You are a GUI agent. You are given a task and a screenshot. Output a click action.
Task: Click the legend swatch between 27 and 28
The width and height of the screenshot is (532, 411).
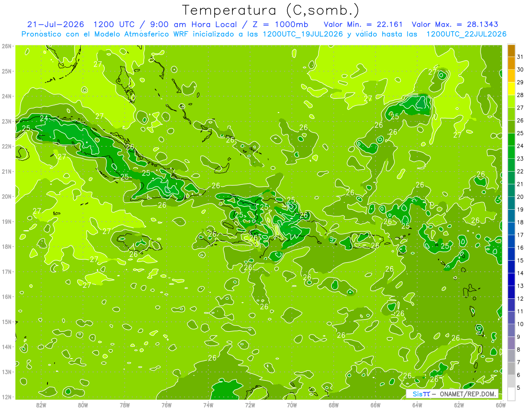click(x=511, y=102)
